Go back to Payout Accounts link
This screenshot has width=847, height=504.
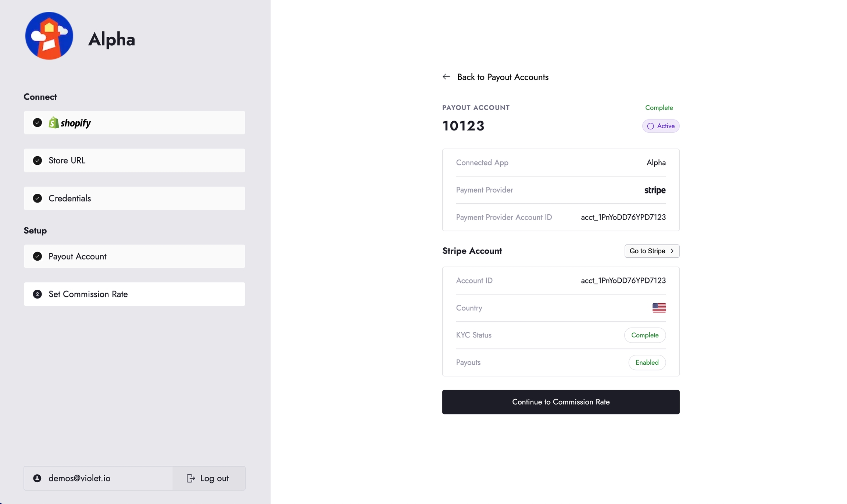coord(503,77)
